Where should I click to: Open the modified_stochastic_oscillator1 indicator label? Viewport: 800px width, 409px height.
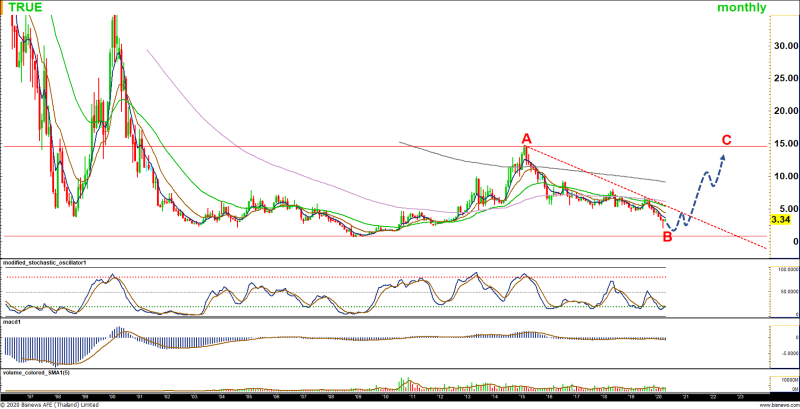click(50, 262)
